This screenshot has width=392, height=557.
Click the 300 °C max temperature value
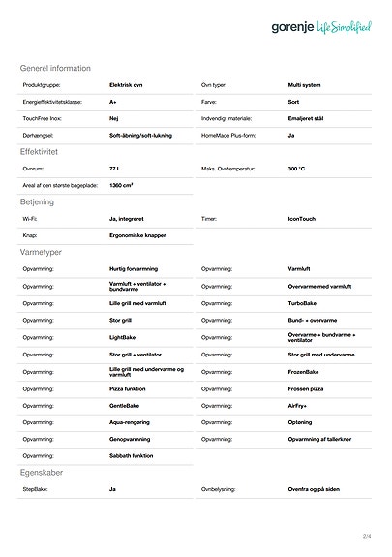point(296,169)
